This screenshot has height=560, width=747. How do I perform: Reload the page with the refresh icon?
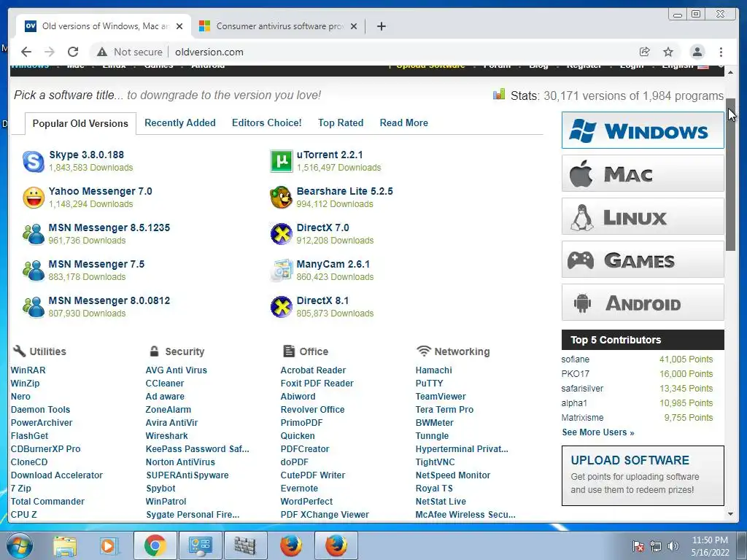coord(73,52)
